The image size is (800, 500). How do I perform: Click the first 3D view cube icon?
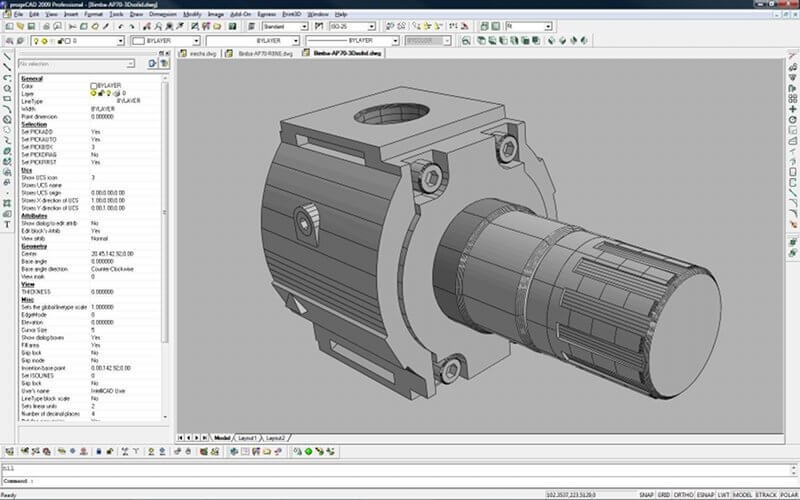480,41
